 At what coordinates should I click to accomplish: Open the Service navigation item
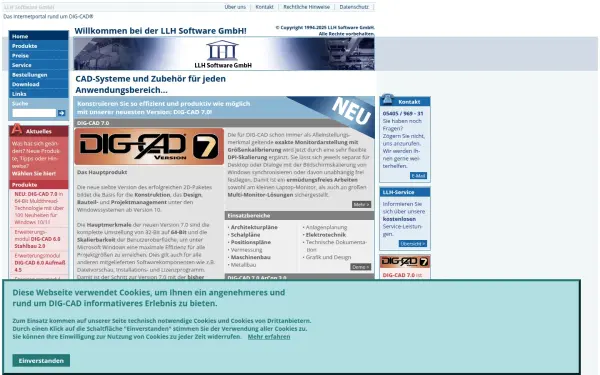coord(39,65)
